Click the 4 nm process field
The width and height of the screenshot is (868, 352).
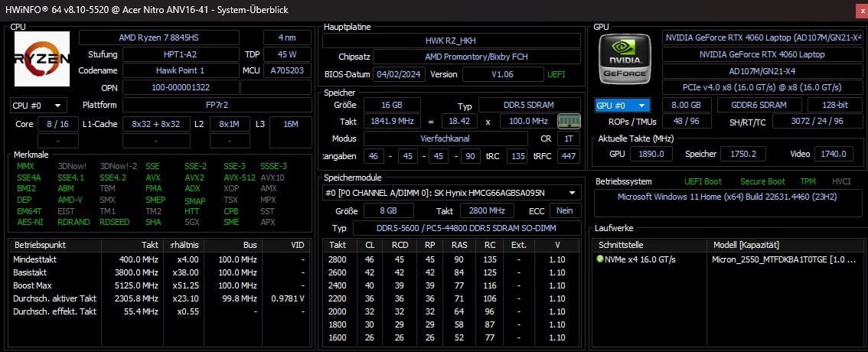[287, 37]
